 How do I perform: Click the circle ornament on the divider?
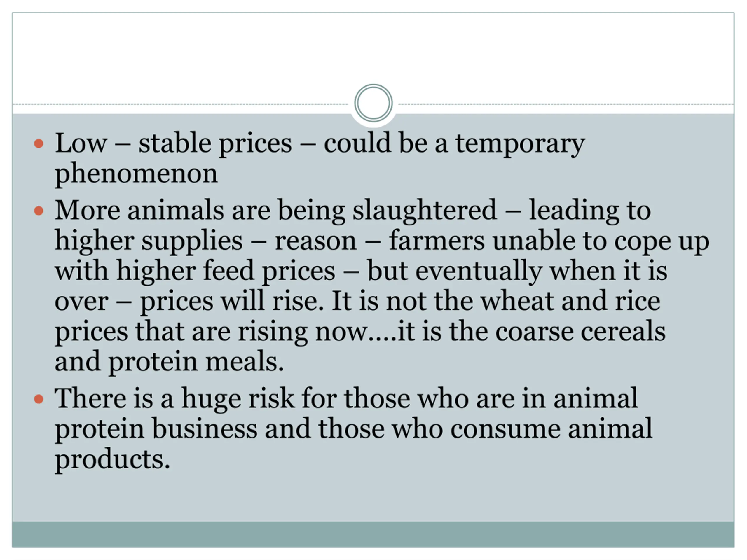click(373, 103)
